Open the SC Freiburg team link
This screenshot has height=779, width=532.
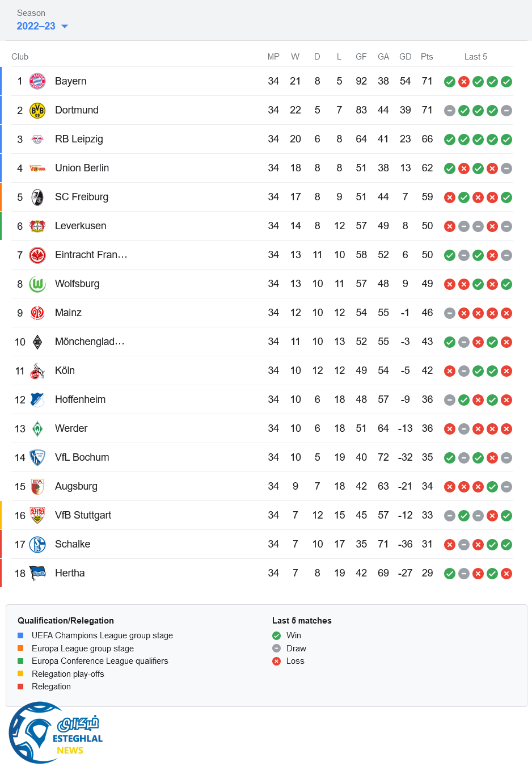82,197
